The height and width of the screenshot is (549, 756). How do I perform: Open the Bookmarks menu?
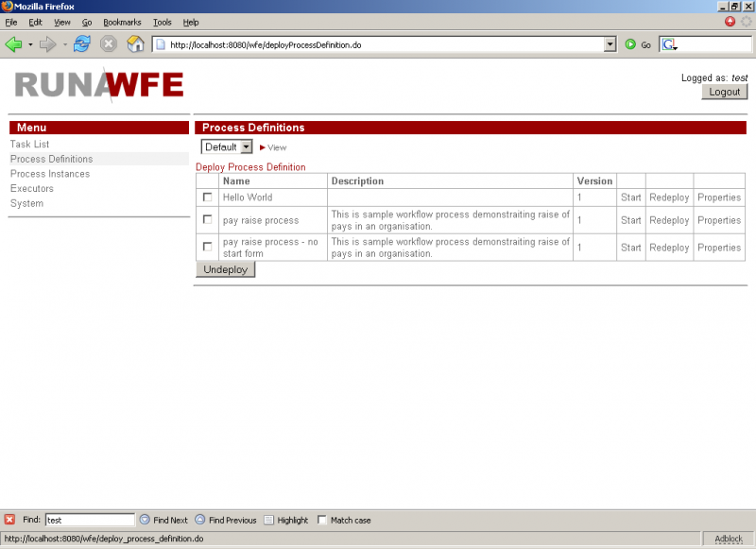click(x=122, y=23)
